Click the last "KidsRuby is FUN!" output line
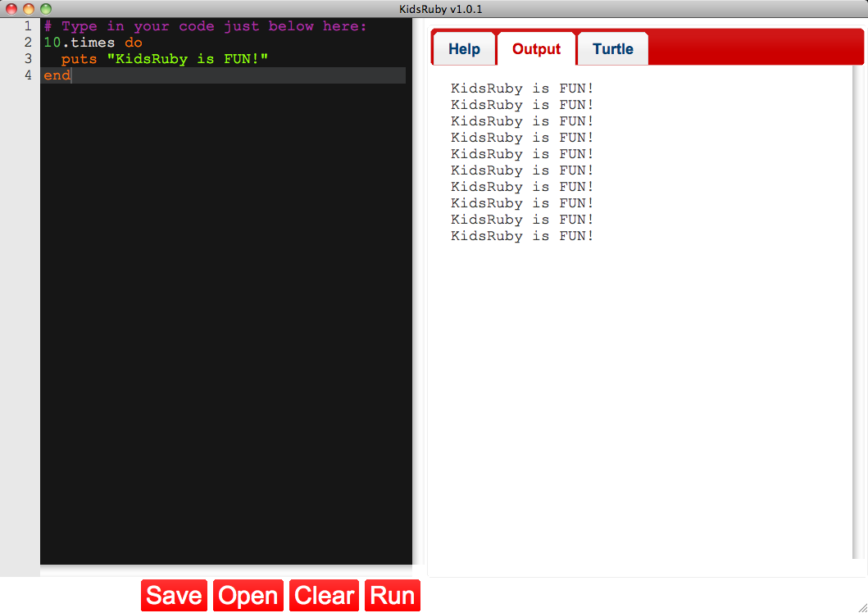The height and width of the screenshot is (613, 868). [522, 236]
